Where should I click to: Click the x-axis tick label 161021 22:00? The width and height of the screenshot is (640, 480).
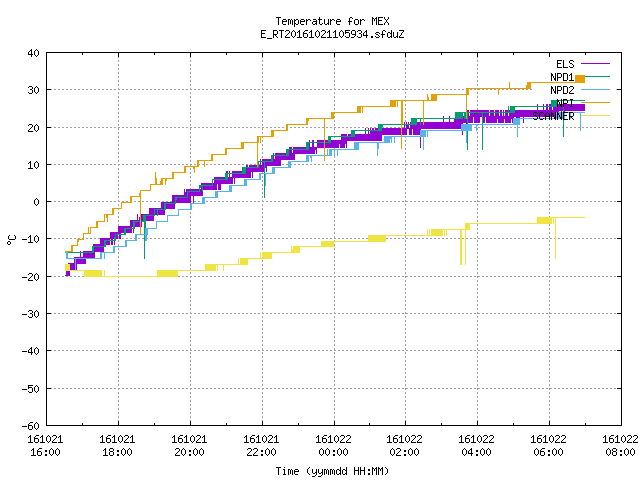pyautogui.click(x=261, y=446)
